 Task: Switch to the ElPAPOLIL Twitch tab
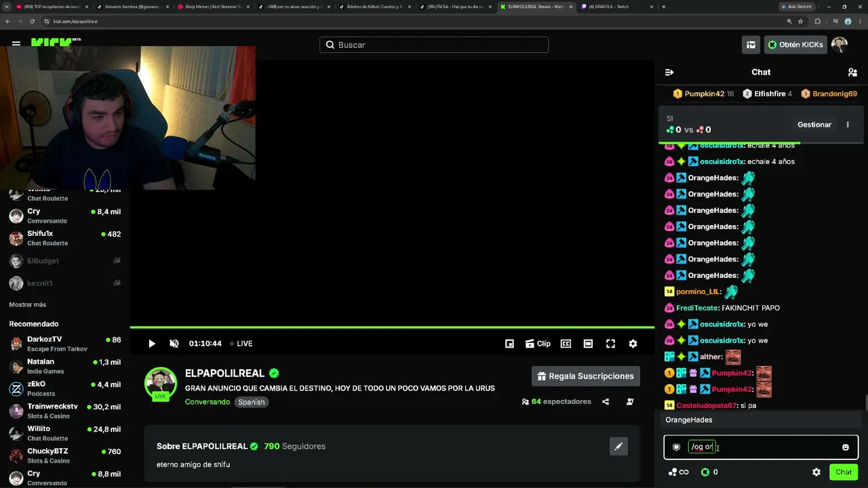pos(617,7)
